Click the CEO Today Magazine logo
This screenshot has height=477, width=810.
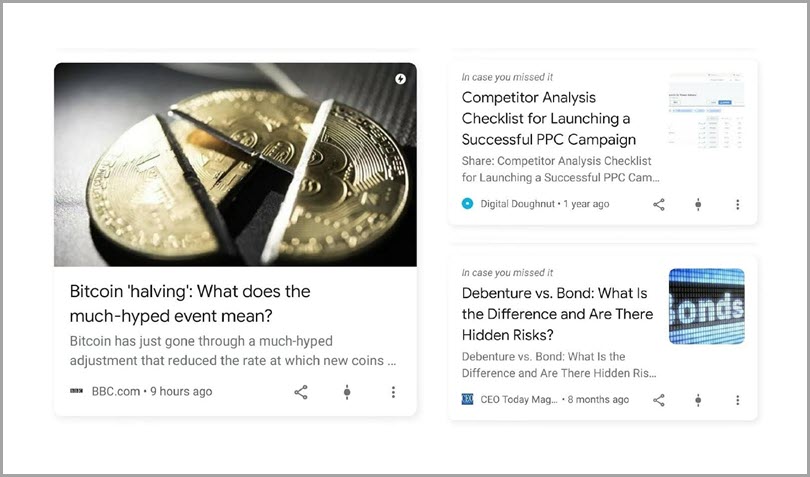coord(468,399)
